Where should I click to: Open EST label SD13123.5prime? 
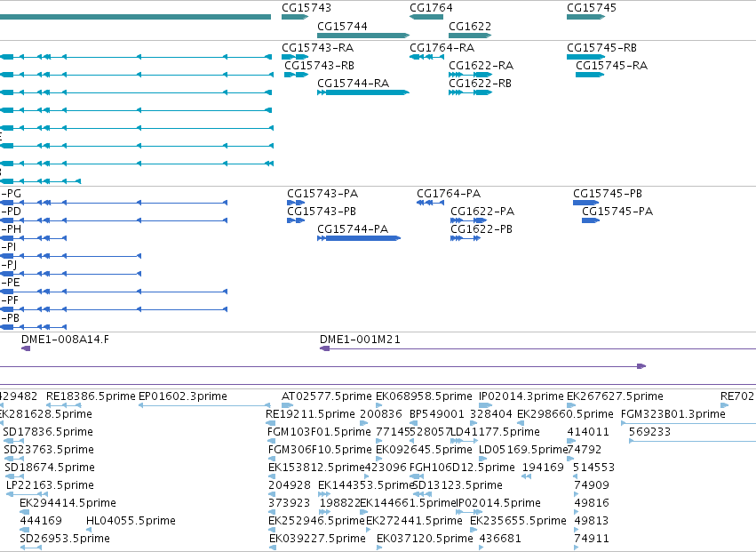458,485
